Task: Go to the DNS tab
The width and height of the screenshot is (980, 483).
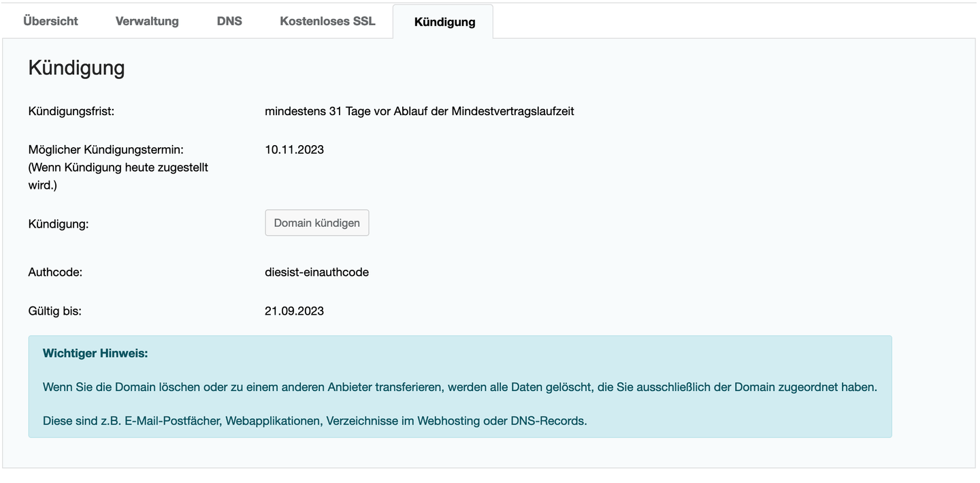Action: [229, 21]
